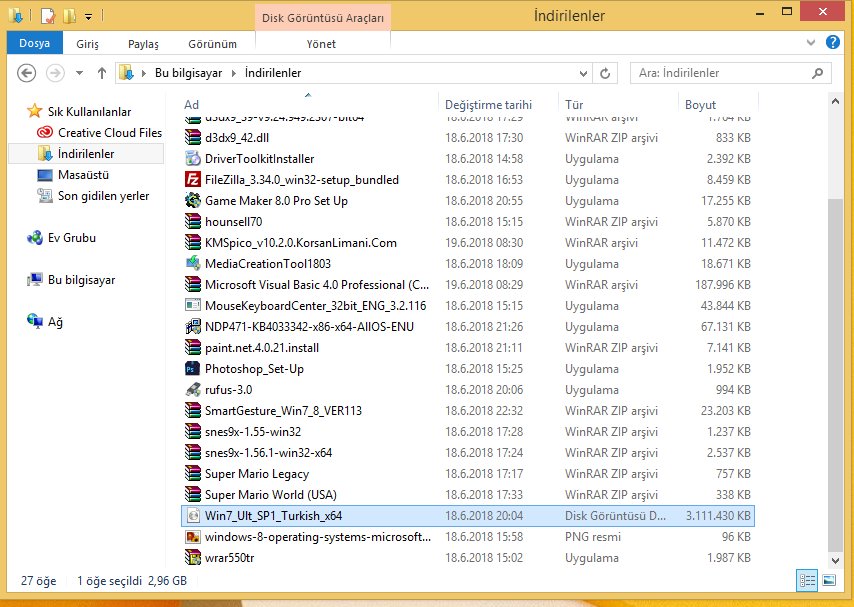854x607 pixels.
Task: Open the Dosya menu
Action: [35, 44]
